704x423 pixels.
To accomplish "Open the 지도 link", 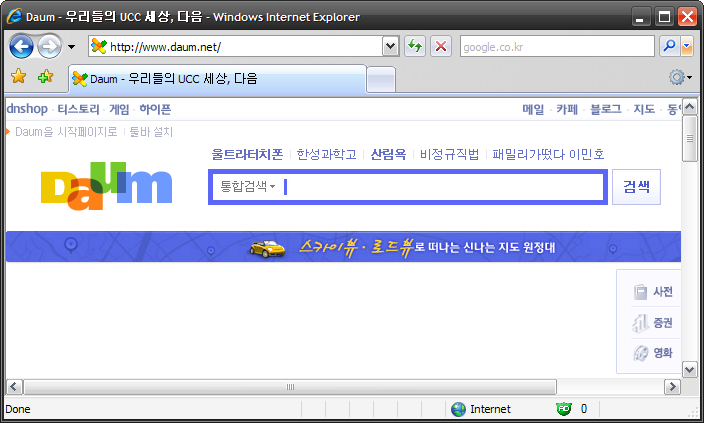I will click(x=644, y=109).
